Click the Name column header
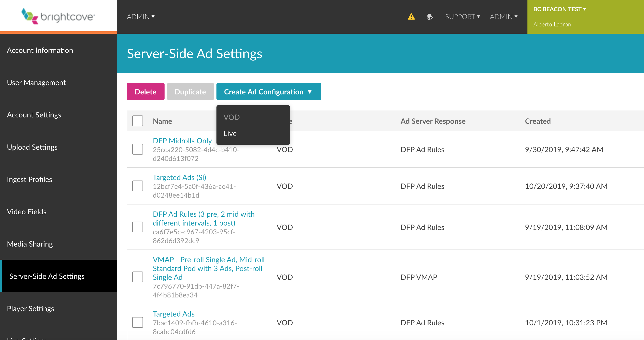644x340 pixels. (162, 121)
